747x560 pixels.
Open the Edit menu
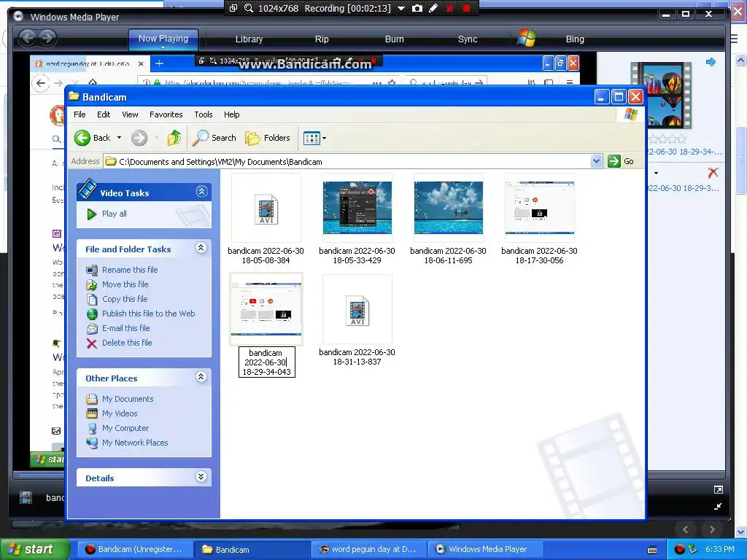pos(104,114)
